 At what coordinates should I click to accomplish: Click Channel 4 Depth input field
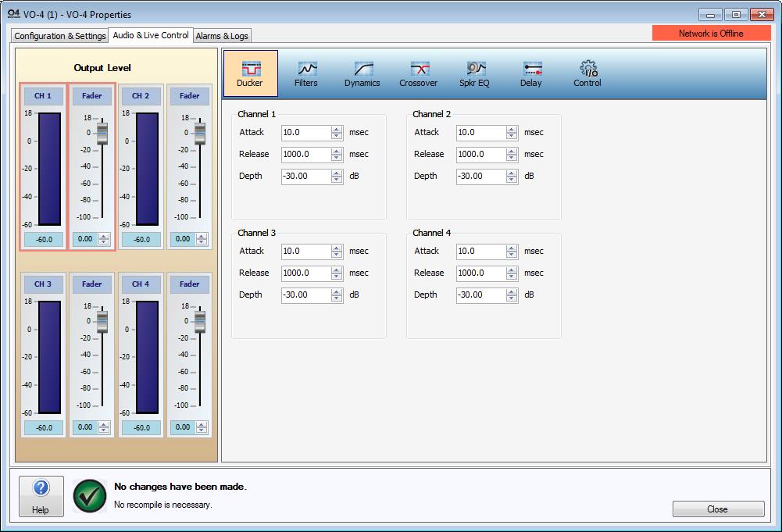pyautogui.click(x=481, y=295)
